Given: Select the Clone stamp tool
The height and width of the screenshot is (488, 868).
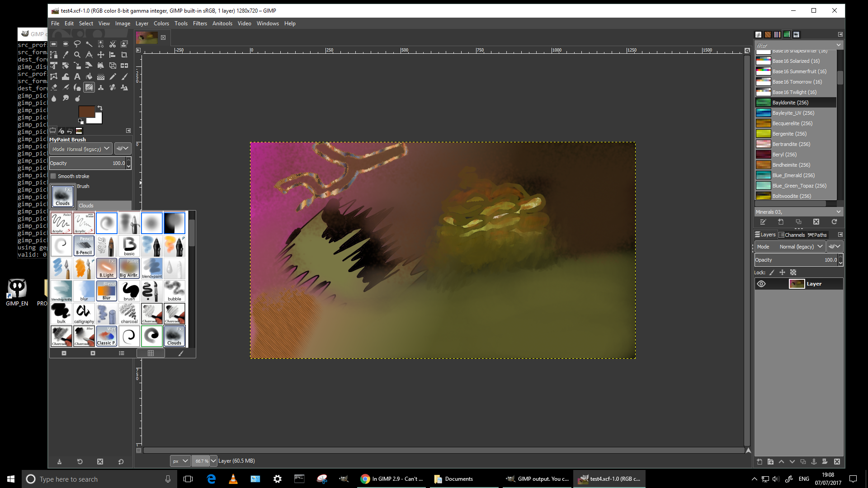Looking at the screenshot, I should (101, 87).
